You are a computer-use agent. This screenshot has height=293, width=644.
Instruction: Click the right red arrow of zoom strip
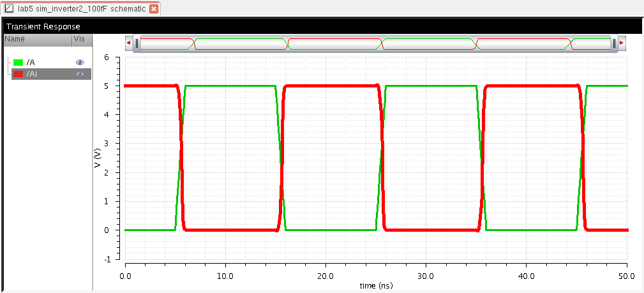(622, 43)
